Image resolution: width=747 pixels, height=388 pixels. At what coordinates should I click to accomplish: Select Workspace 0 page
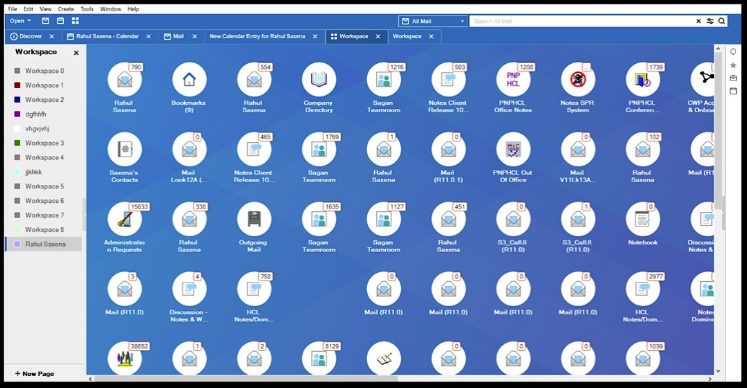click(44, 71)
